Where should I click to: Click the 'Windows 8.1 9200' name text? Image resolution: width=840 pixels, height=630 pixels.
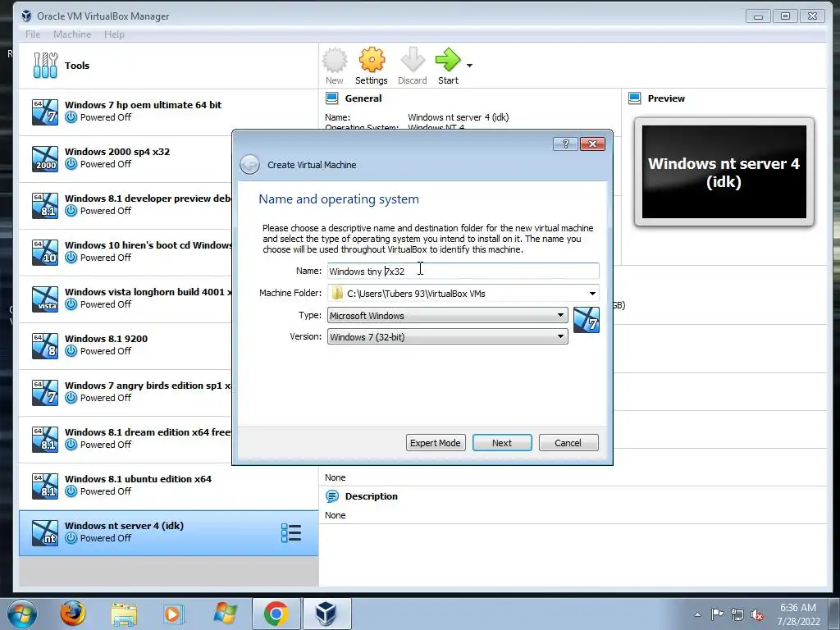[106, 339]
